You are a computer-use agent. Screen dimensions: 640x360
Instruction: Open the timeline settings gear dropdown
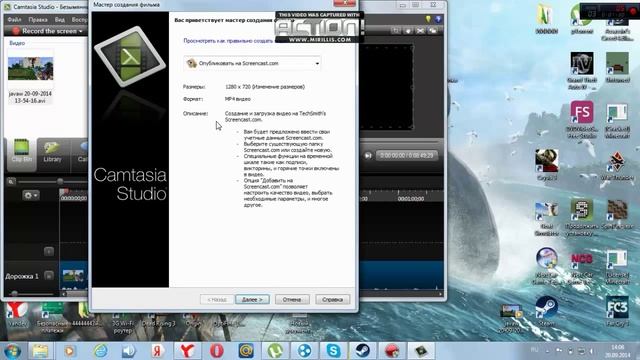point(31,196)
